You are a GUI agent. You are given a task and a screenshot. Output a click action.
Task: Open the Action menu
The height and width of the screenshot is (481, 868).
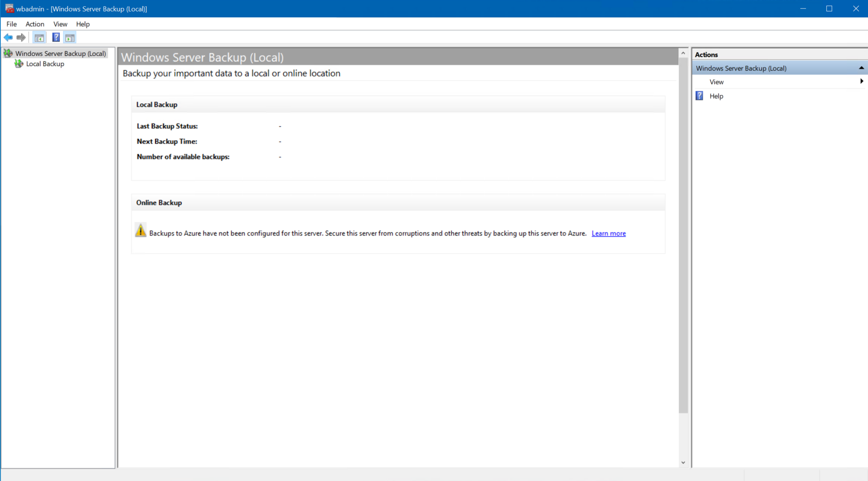click(35, 24)
